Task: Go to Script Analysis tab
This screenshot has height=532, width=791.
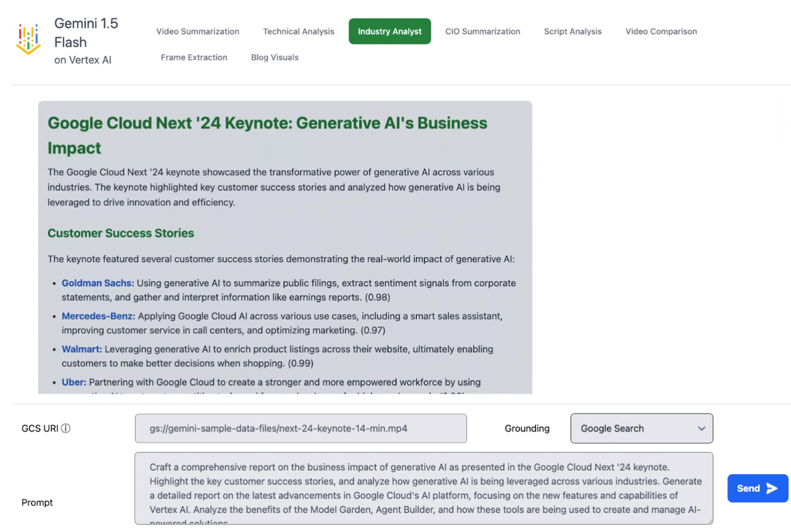Action: tap(573, 31)
